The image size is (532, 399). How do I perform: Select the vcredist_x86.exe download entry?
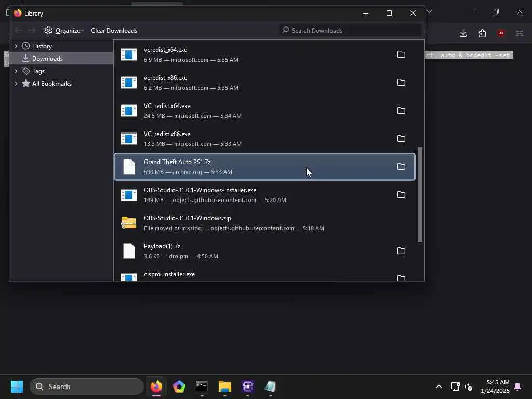264,83
